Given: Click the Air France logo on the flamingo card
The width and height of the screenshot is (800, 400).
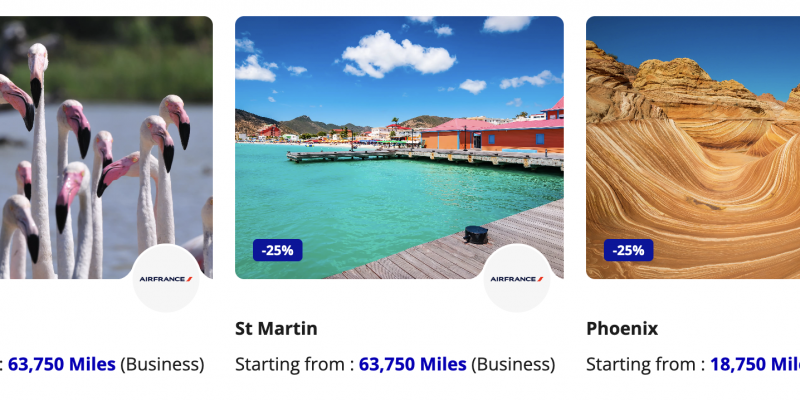Looking at the screenshot, I should [166, 279].
